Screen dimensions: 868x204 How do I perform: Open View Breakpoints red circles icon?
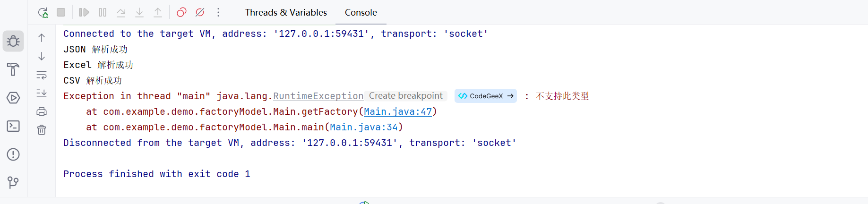point(181,13)
